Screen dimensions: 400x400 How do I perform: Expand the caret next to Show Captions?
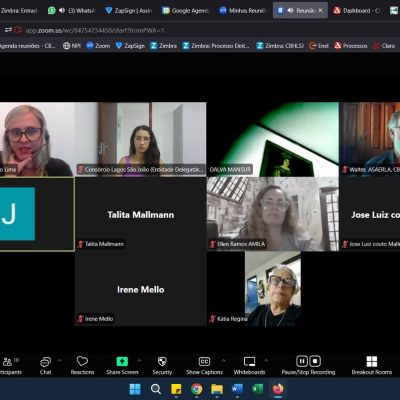[x=224, y=360]
